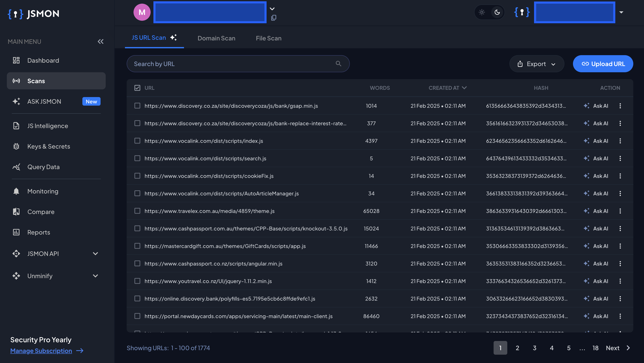Click the Query Data icon

click(16, 167)
